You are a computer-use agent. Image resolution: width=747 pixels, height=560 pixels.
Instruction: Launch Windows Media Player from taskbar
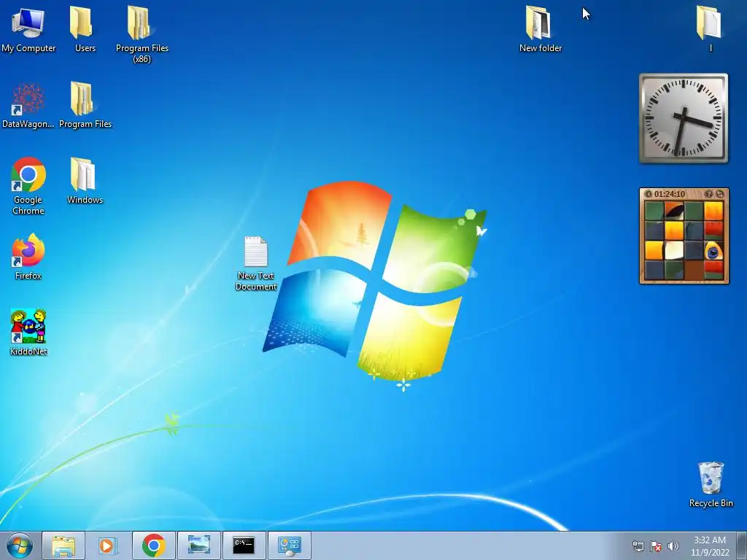[108, 545]
